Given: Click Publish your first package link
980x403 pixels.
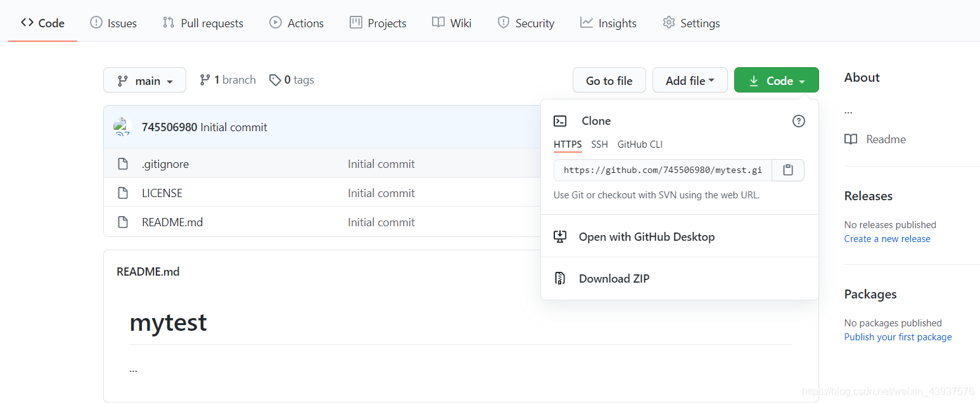Looking at the screenshot, I should [898, 337].
